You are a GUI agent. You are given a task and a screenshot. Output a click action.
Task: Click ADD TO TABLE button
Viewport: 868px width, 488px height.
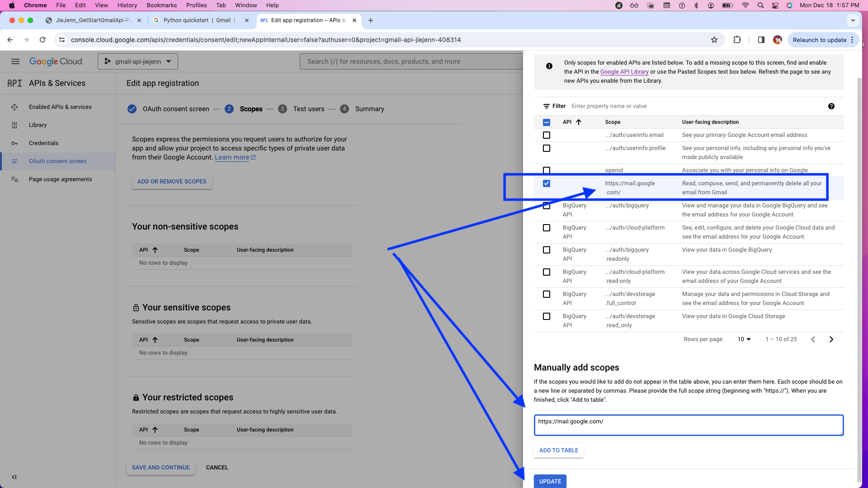[x=559, y=450]
